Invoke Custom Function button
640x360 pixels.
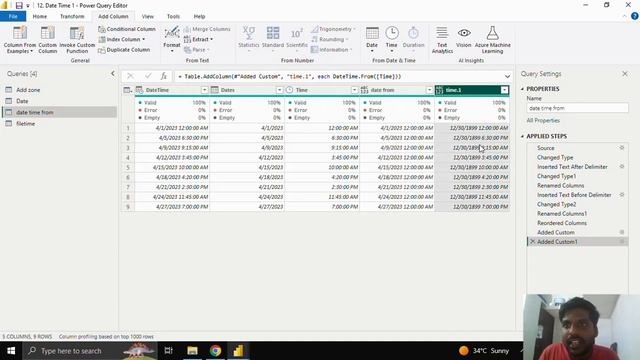point(77,40)
